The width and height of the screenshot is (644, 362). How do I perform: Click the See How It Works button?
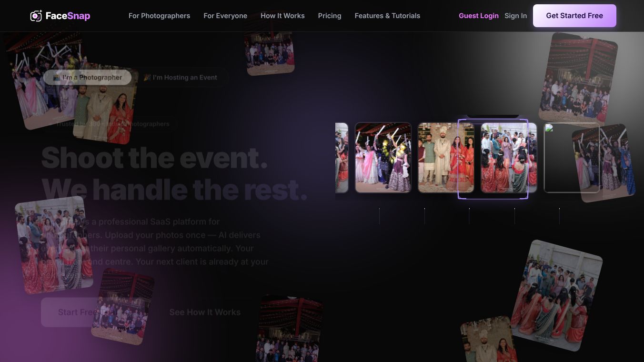coord(205,312)
